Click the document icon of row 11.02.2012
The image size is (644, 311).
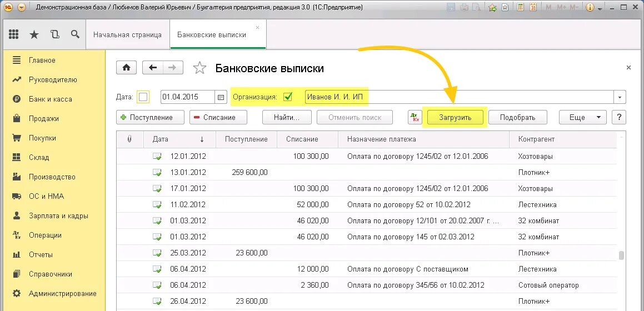157,204
